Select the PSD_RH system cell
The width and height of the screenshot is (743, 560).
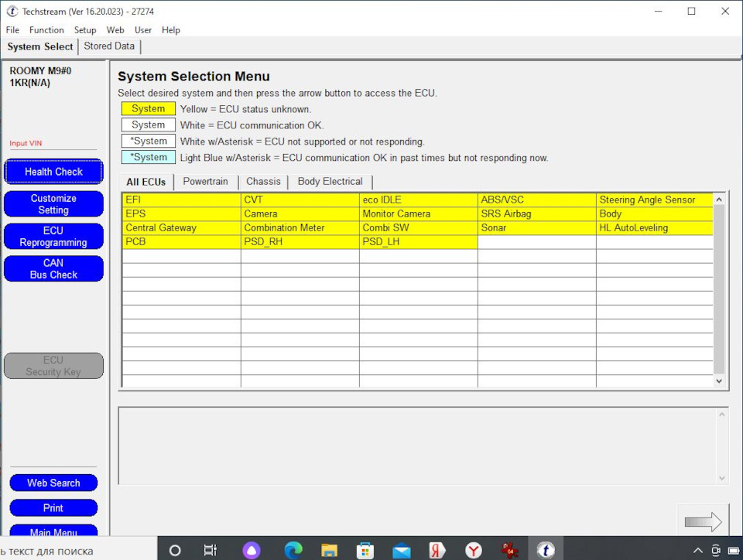[300, 242]
